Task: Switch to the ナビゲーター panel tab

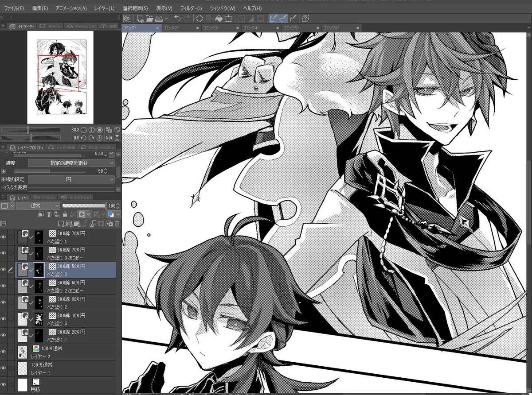Action: coord(22,27)
